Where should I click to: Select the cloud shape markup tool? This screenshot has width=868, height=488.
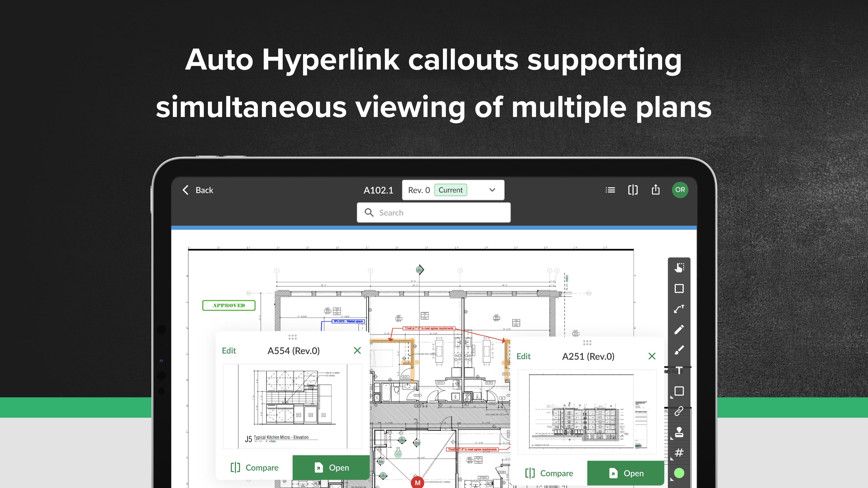pos(679,288)
